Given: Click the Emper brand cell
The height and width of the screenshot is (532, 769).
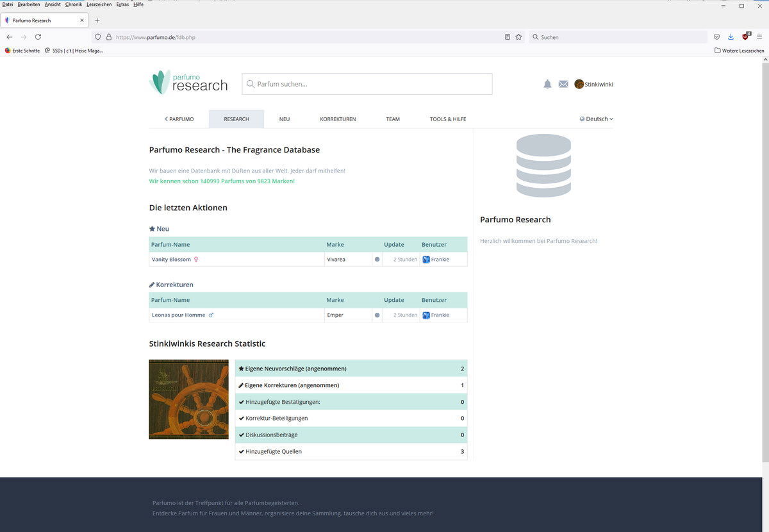Looking at the screenshot, I should click(x=348, y=315).
